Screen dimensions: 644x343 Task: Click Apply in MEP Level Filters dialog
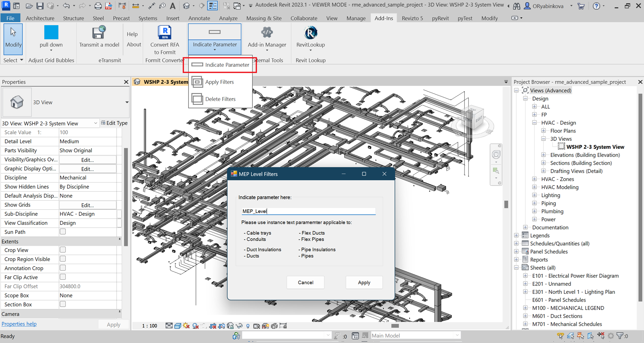coord(364,283)
